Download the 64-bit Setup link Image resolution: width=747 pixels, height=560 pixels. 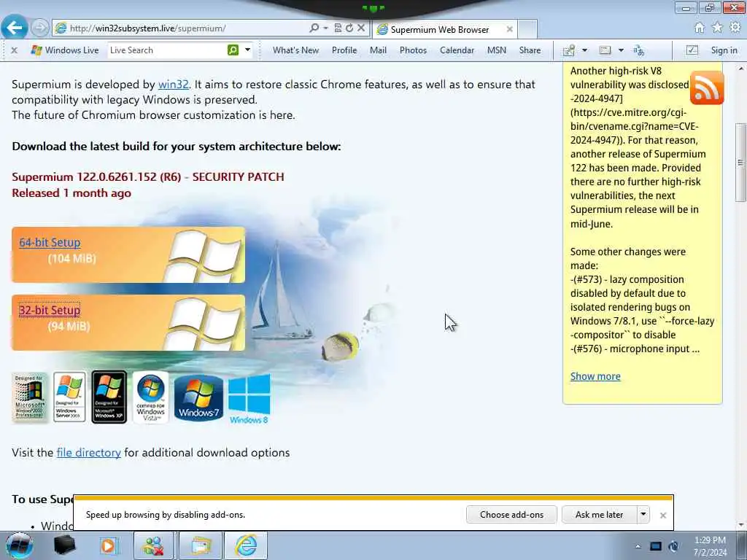pos(50,242)
